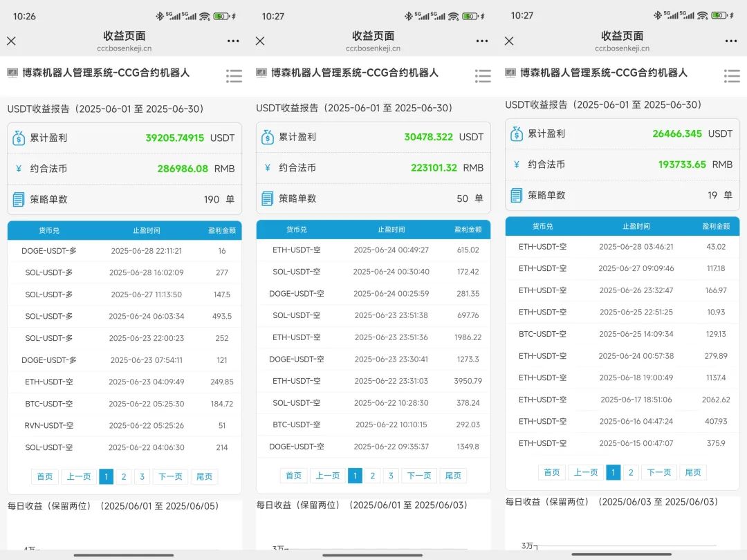The width and height of the screenshot is (747, 560).
Task: Click 尾页 button on the middle report pagination
Action: [x=453, y=476]
